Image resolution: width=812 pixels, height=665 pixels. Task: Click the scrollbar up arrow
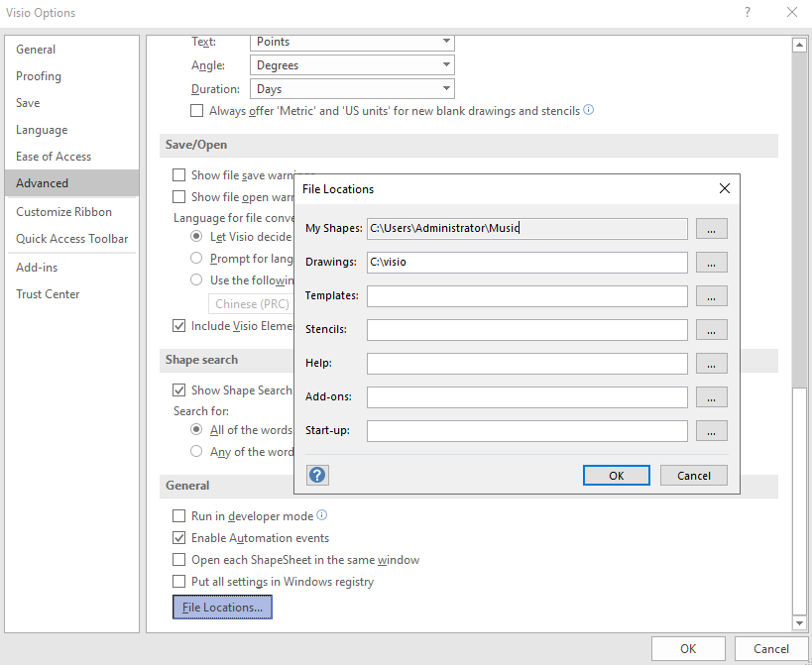[x=799, y=45]
